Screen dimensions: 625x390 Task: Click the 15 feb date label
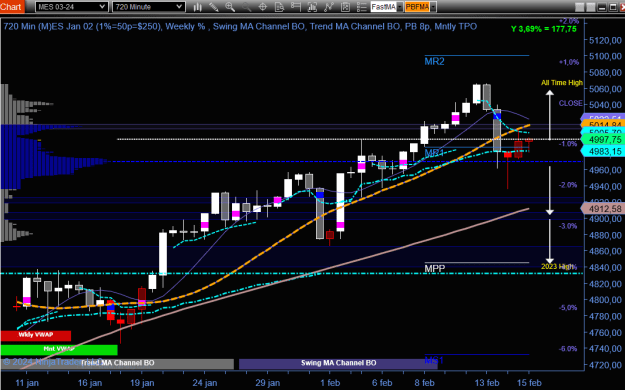pyautogui.click(x=529, y=383)
